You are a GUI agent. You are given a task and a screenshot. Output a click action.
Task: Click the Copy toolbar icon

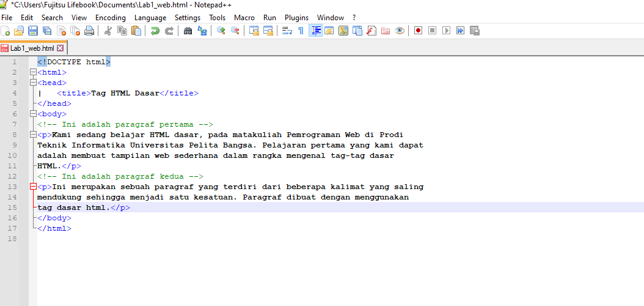[x=122, y=31]
